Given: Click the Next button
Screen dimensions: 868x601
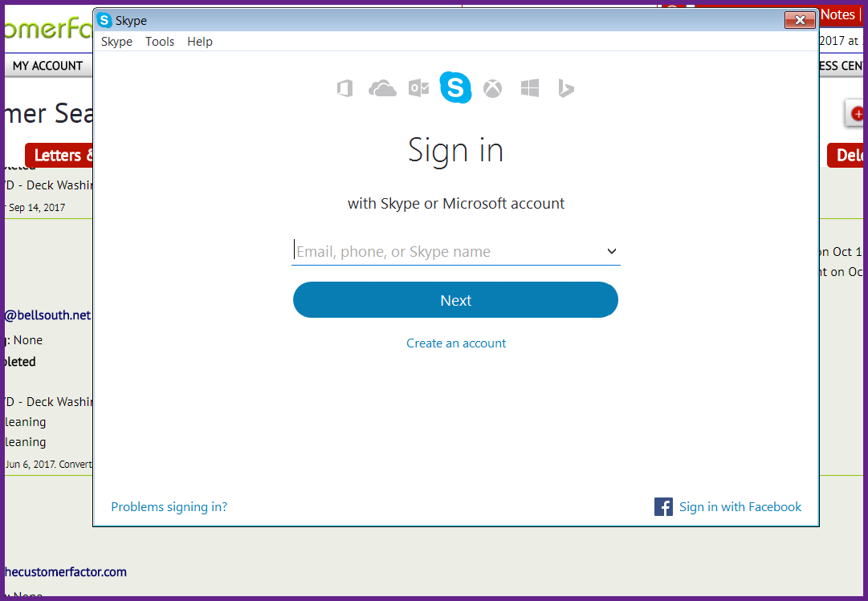Looking at the screenshot, I should click(x=455, y=300).
